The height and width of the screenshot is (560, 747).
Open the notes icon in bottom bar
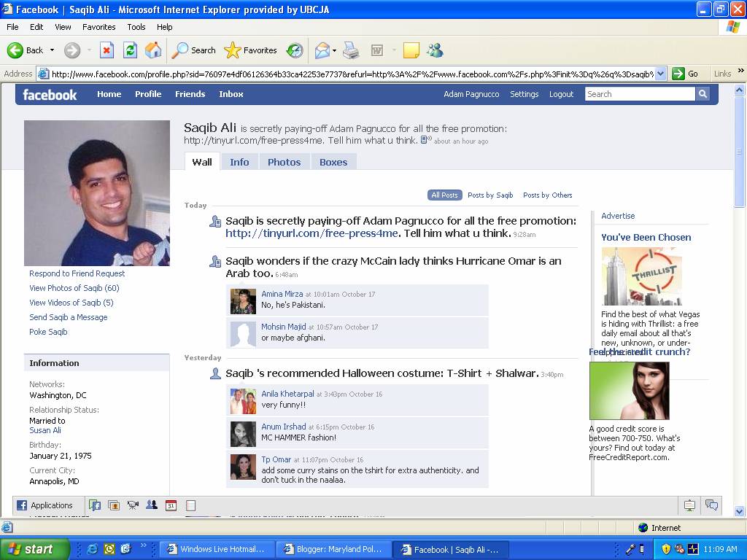click(190, 505)
